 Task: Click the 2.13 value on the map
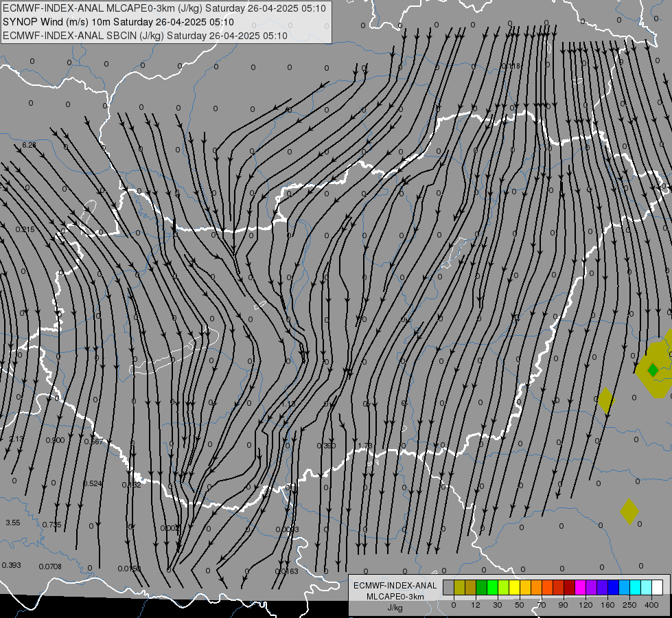(x=16, y=439)
